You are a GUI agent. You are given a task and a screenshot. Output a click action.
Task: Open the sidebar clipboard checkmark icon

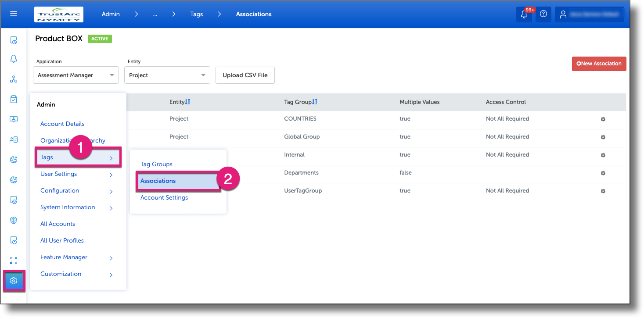point(14,99)
